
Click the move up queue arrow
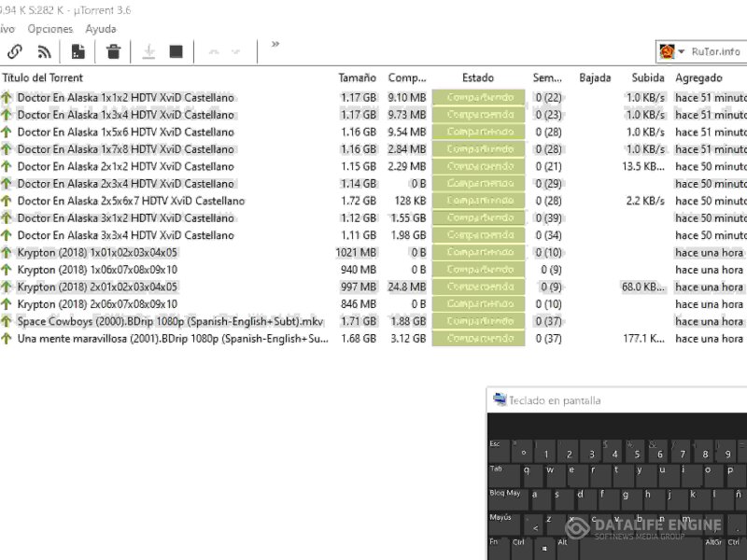point(214,52)
